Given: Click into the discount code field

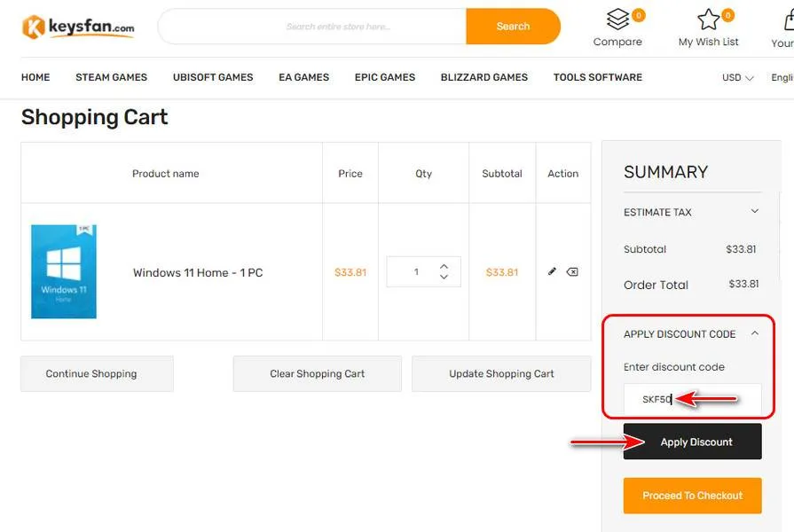Looking at the screenshot, I should [x=692, y=400].
